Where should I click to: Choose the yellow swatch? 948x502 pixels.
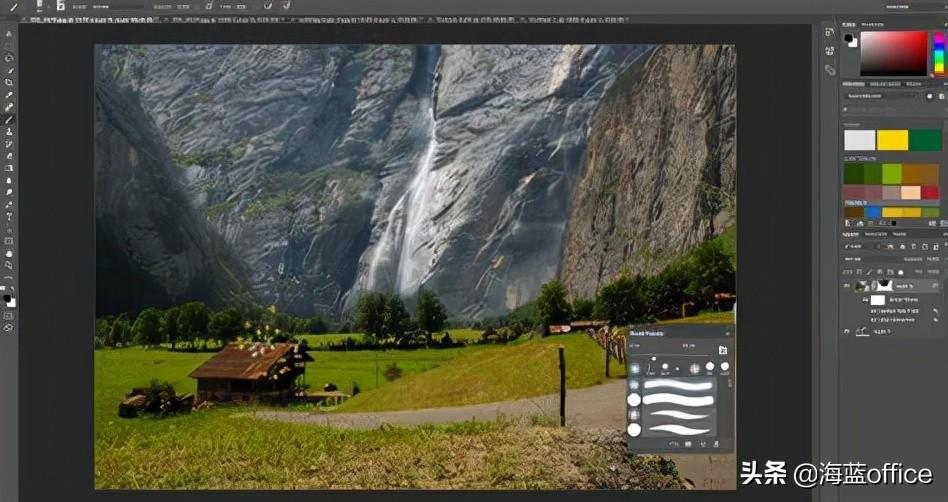tap(892, 140)
